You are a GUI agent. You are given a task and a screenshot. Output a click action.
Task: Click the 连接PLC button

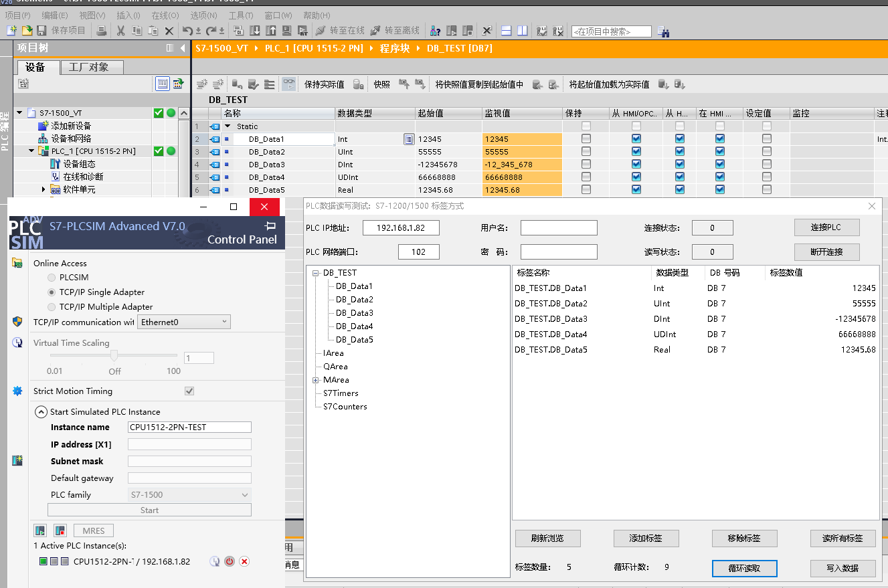click(x=826, y=227)
